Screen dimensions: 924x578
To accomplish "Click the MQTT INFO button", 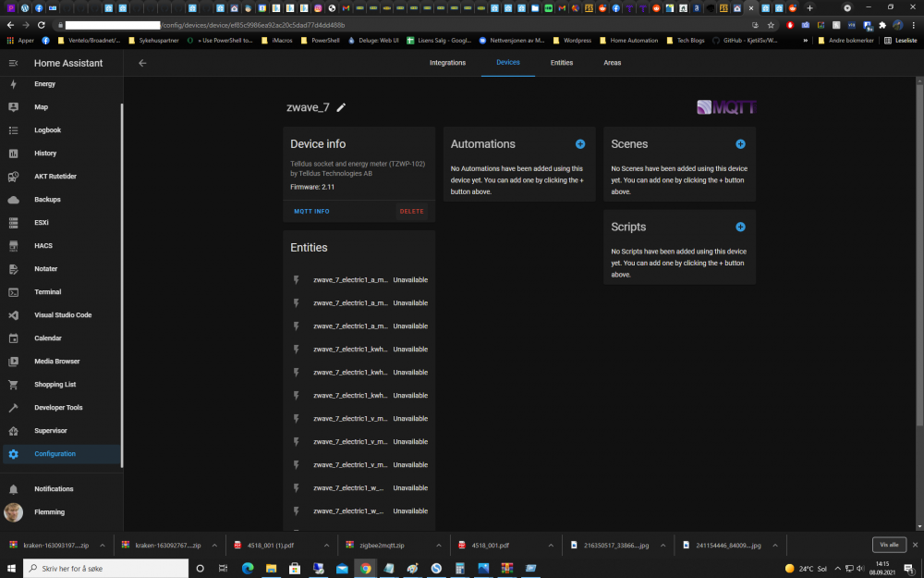I will click(311, 212).
